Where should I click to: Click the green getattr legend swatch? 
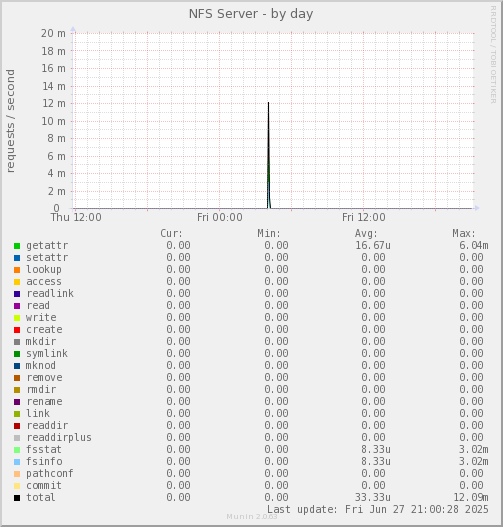(17, 246)
